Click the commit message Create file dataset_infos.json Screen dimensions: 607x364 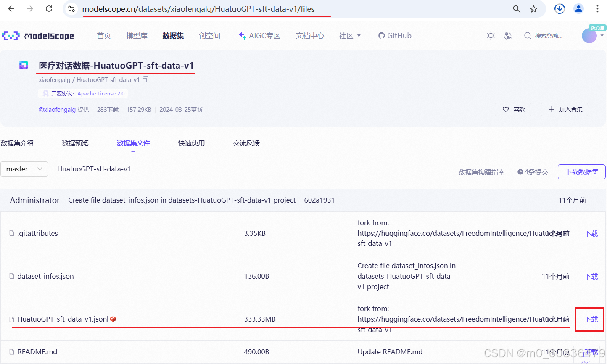click(182, 200)
